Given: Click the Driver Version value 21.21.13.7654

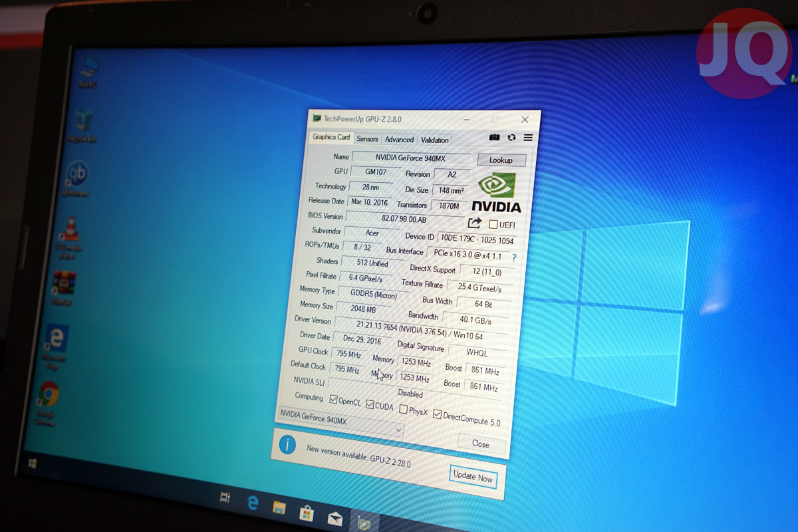Looking at the screenshot, I should point(420,329).
